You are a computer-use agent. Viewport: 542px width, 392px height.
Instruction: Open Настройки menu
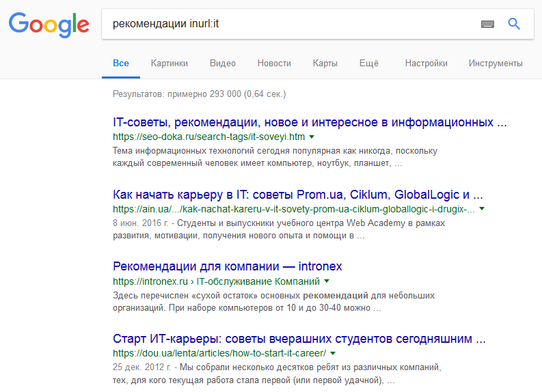(x=426, y=64)
